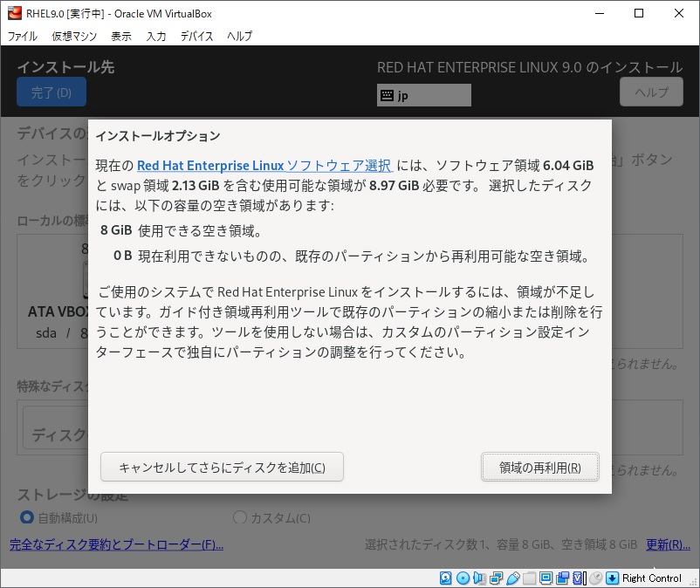700x588 pixels.
Task: Click the 完了(D) button
Action: click(51, 92)
